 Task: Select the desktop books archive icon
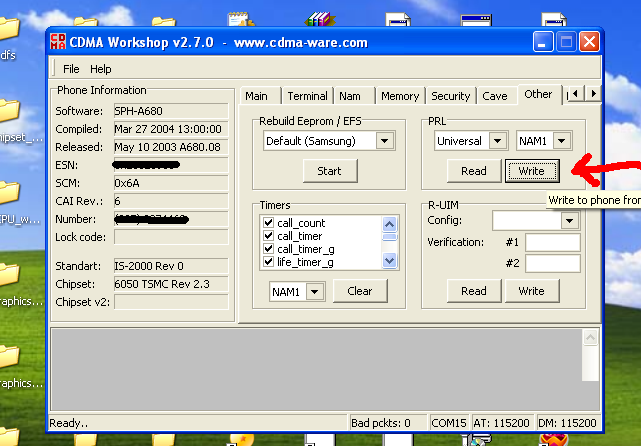click(320, 19)
